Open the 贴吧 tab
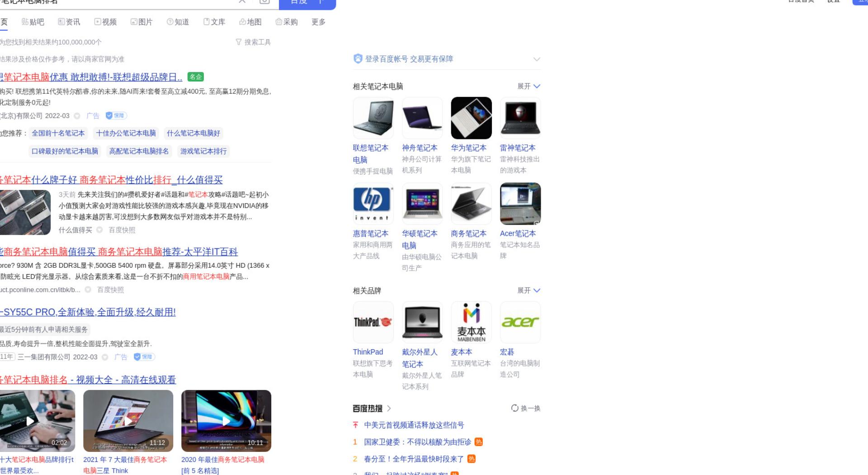 click(33, 22)
